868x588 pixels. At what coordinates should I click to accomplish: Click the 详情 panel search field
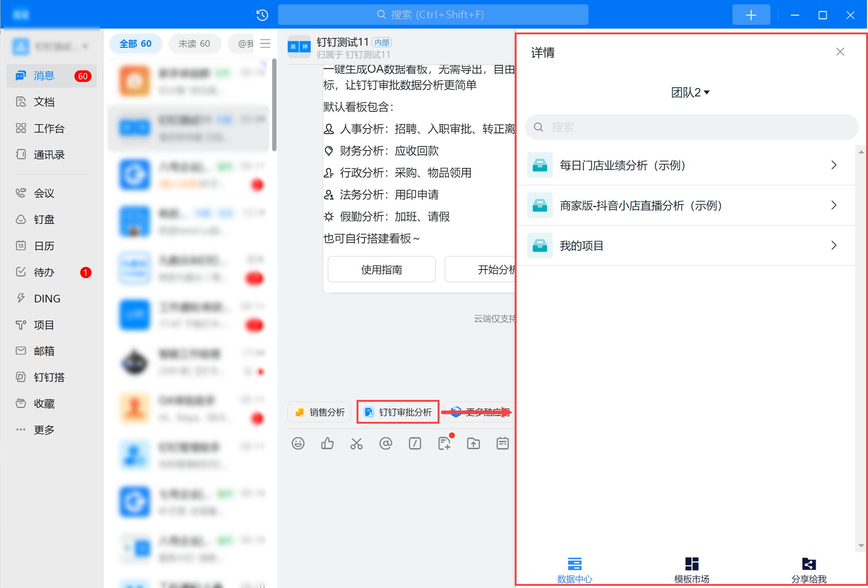point(691,127)
